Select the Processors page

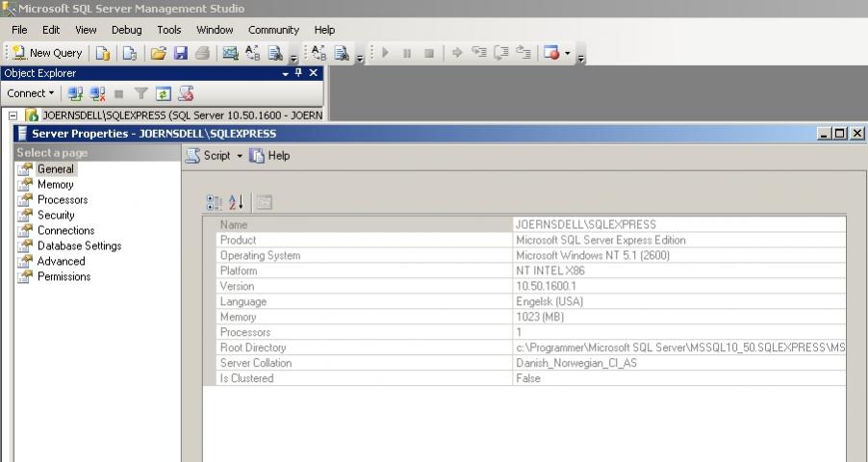point(63,199)
